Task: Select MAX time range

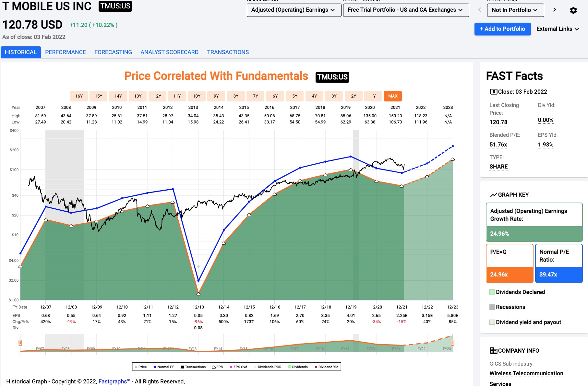Action: (x=393, y=96)
